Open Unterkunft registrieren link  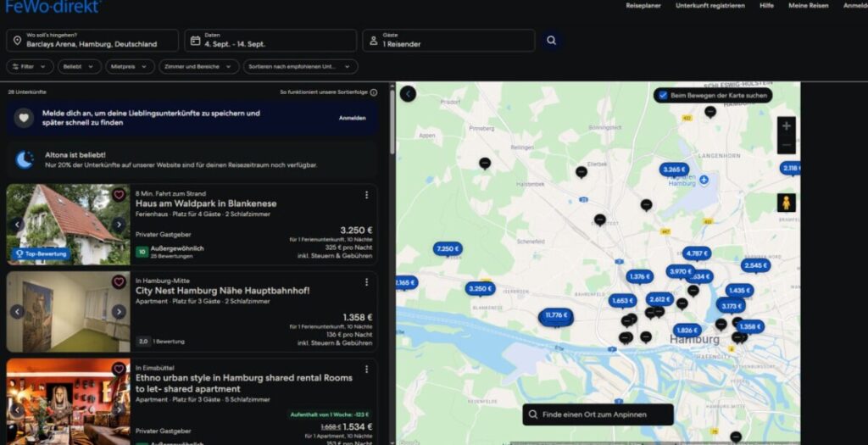click(x=709, y=6)
